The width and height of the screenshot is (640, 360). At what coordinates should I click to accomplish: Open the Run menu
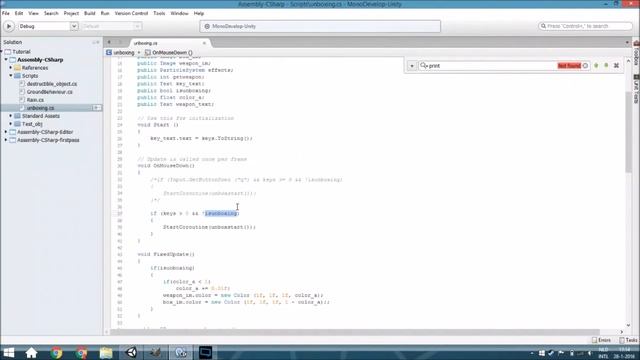click(x=105, y=13)
